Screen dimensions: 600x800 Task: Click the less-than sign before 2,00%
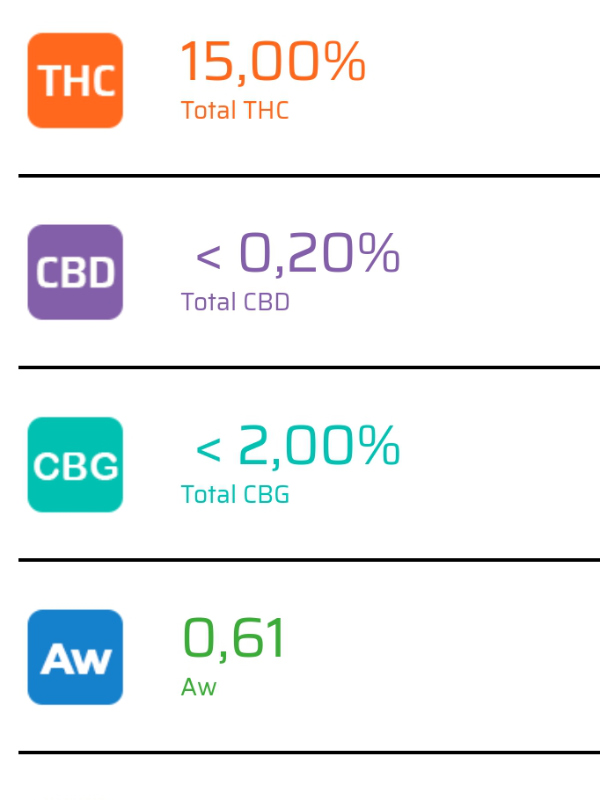tap(209, 449)
